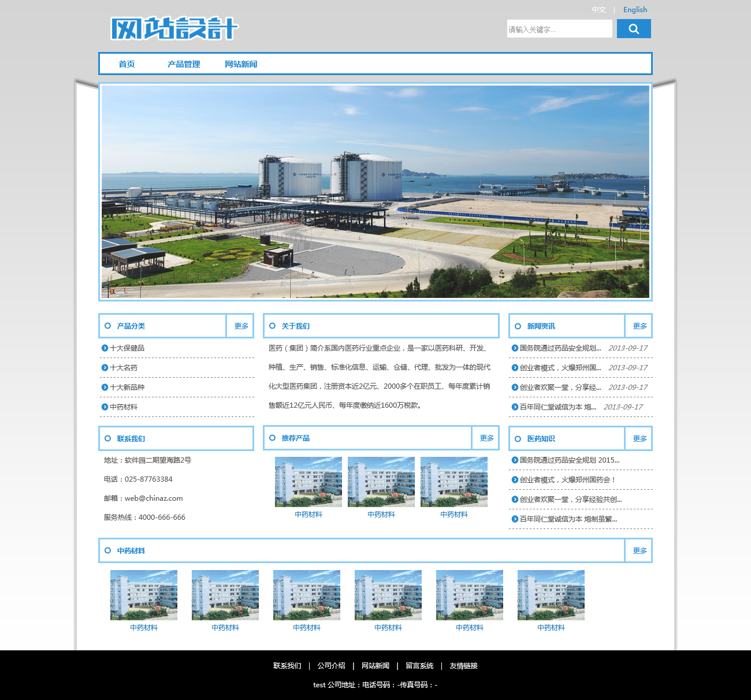The width and height of the screenshot is (751, 700).
Task: Click 更多 in the 产品分类 panel
Action: click(241, 326)
